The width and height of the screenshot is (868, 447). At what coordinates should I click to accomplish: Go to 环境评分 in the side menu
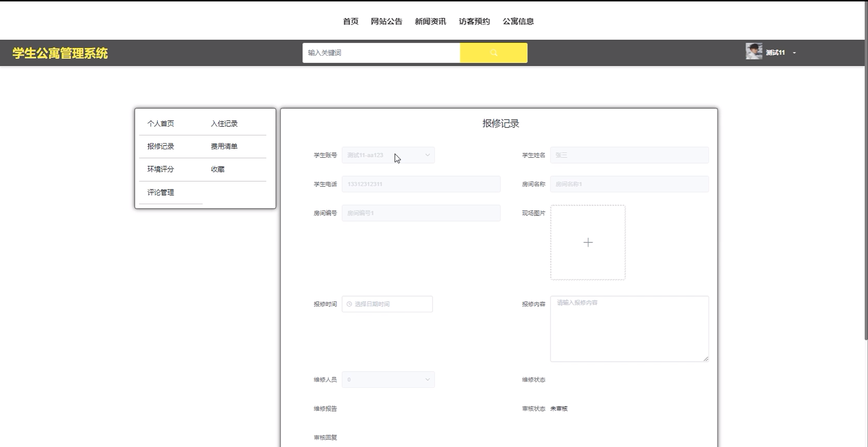(x=160, y=169)
